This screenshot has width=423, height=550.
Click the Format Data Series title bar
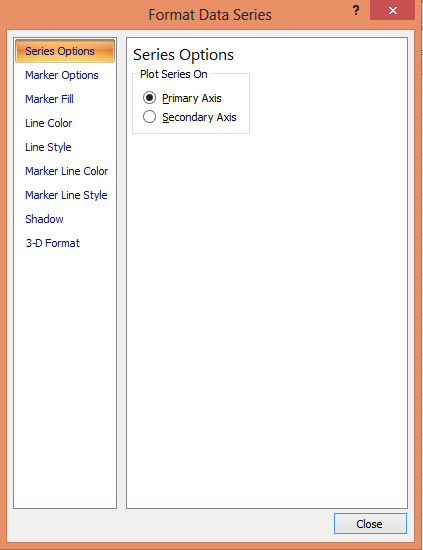click(210, 15)
